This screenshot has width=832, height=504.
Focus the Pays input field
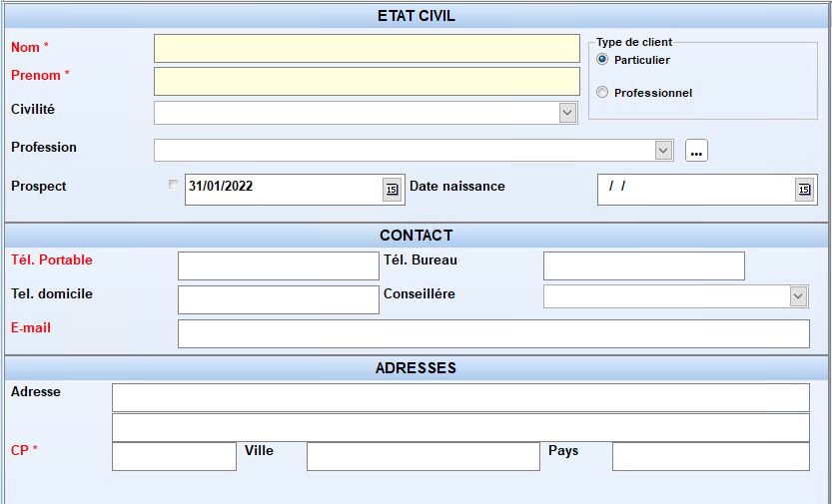[711, 456]
